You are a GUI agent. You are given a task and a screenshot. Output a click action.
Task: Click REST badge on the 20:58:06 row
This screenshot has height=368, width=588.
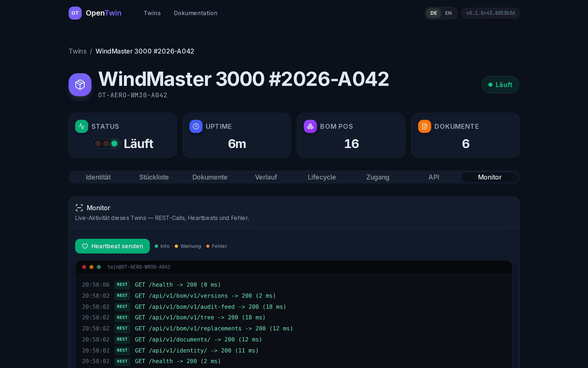(x=122, y=285)
